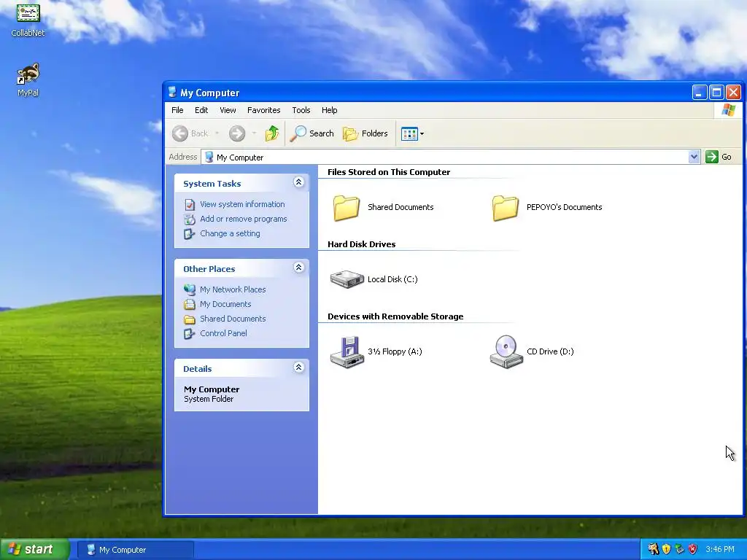Click the yellow security shield tray icon
747x560 pixels.
666,550
